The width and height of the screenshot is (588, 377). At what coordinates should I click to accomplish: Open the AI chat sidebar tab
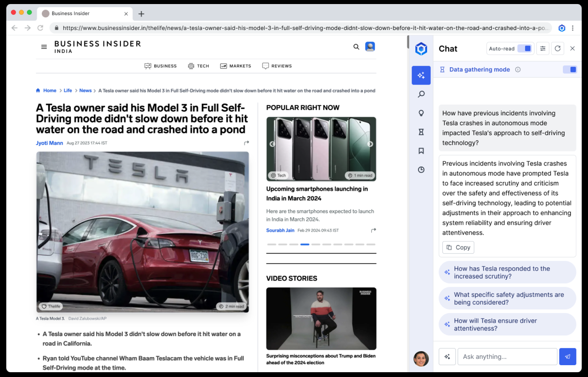pos(421,75)
